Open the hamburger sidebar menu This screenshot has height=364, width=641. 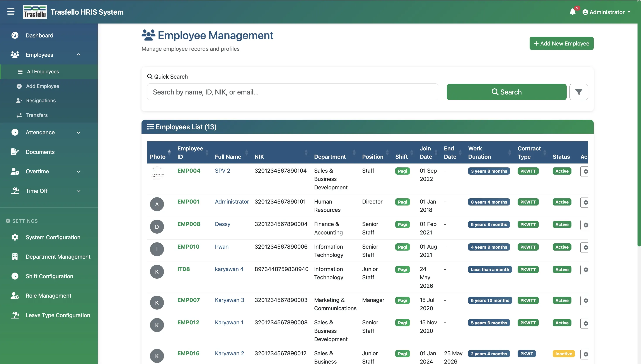tap(11, 12)
